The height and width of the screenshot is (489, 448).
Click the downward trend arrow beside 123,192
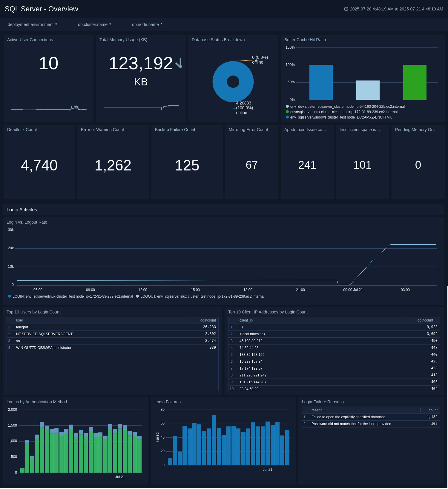[179, 63]
